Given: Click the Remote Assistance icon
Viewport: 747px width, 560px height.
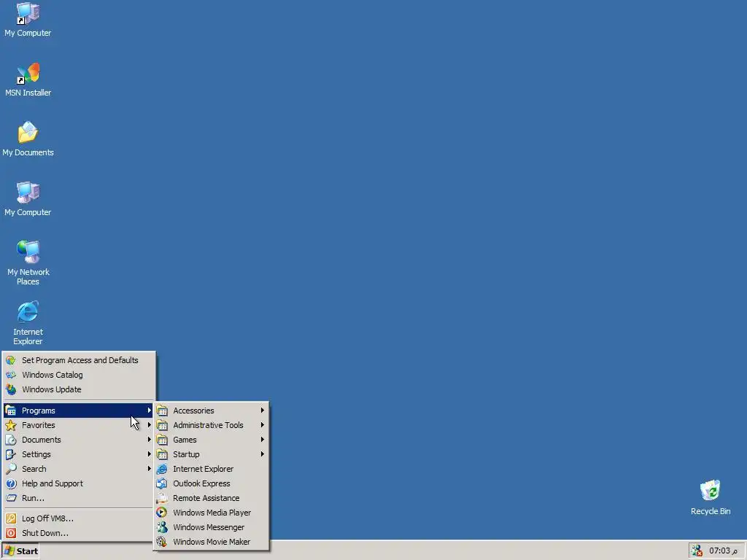Looking at the screenshot, I should (x=162, y=498).
